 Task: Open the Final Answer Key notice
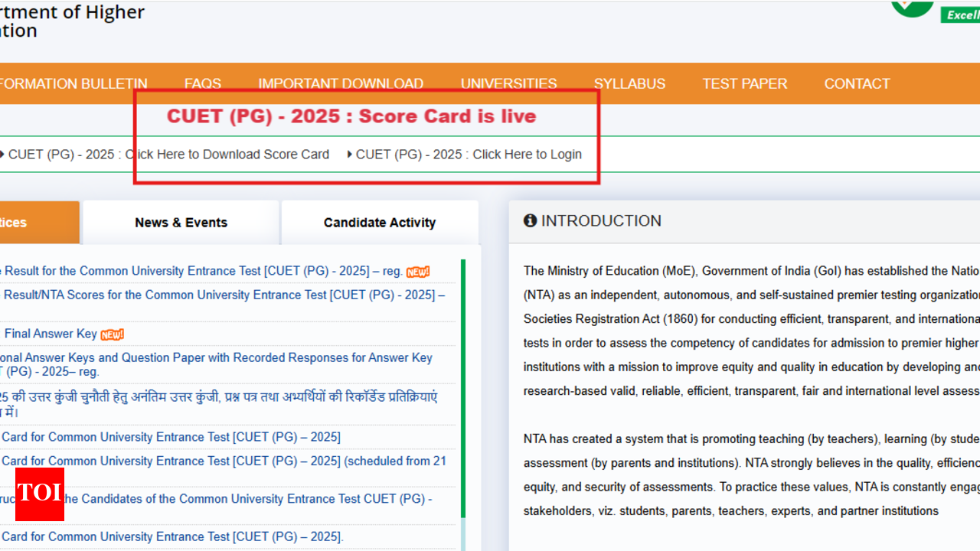click(x=51, y=334)
